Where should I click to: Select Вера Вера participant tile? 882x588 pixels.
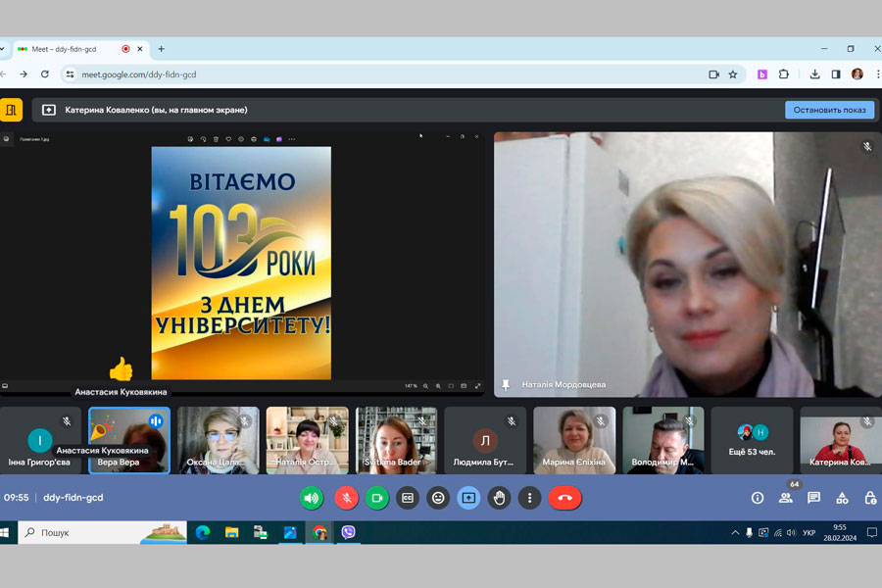(129, 440)
